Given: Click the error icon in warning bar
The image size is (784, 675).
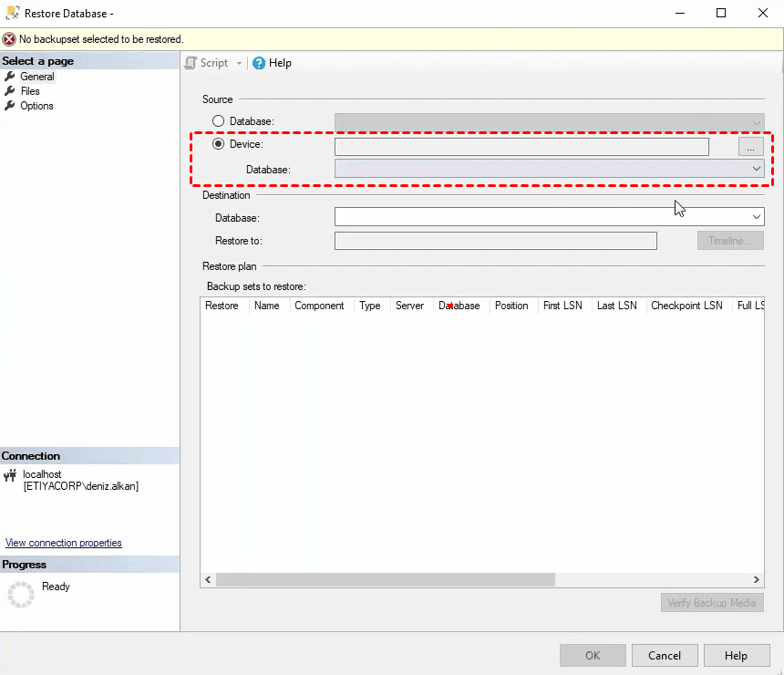Looking at the screenshot, I should click(9, 39).
